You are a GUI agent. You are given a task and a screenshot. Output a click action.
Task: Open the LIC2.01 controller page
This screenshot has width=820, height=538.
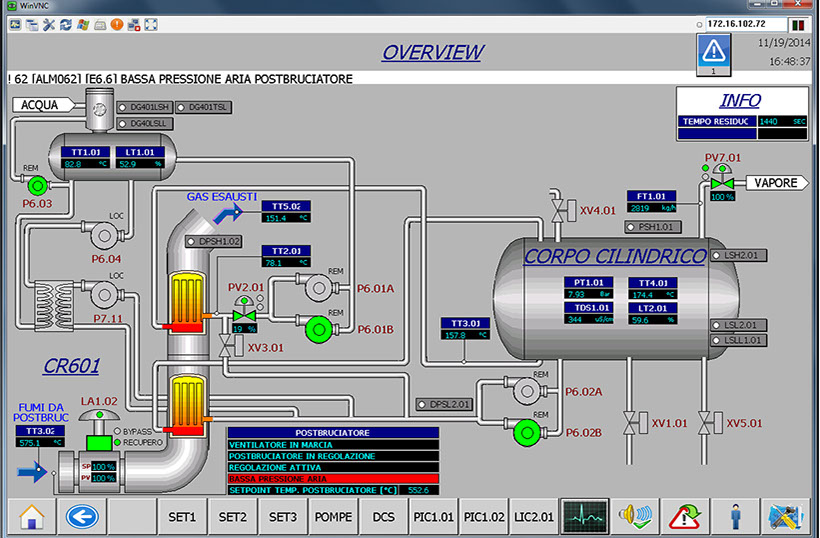[533, 516]
